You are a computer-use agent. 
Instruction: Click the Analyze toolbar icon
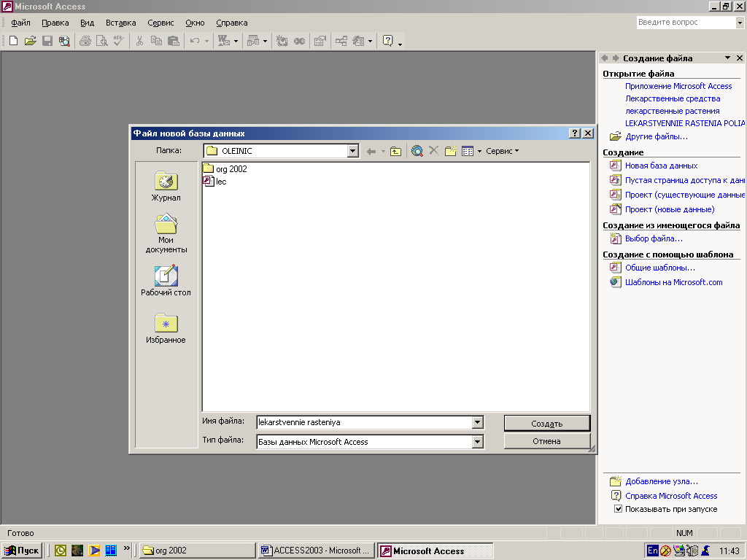(253, 41)
